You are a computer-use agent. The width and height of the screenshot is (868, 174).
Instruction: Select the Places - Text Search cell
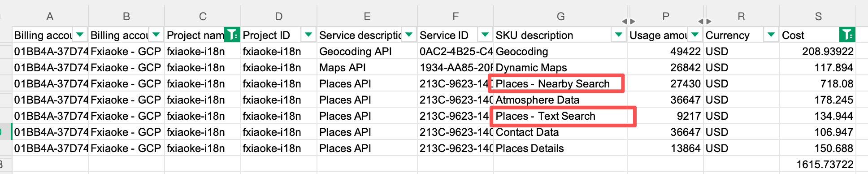(x=560, y=116)
